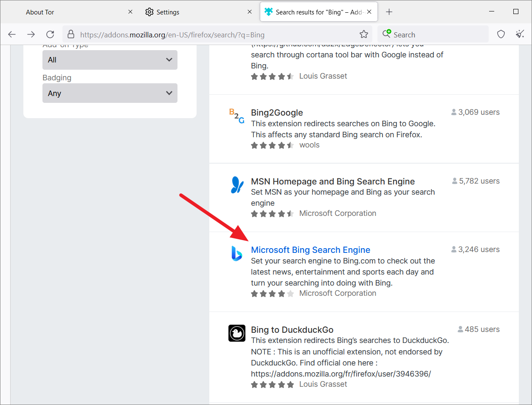This screenshot has width=532, height=405.
Task: Go back to the previous page
Action: pyautogui.click(x=12, y=34)
